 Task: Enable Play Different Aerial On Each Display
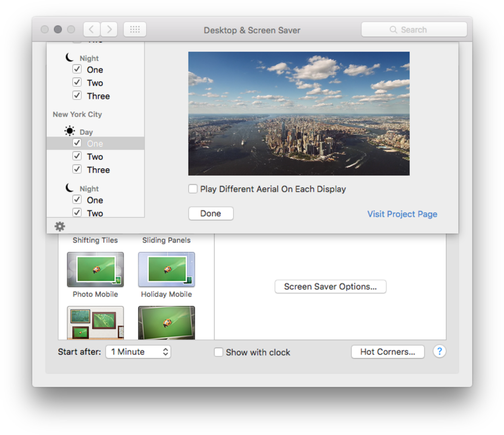point(193,189)
